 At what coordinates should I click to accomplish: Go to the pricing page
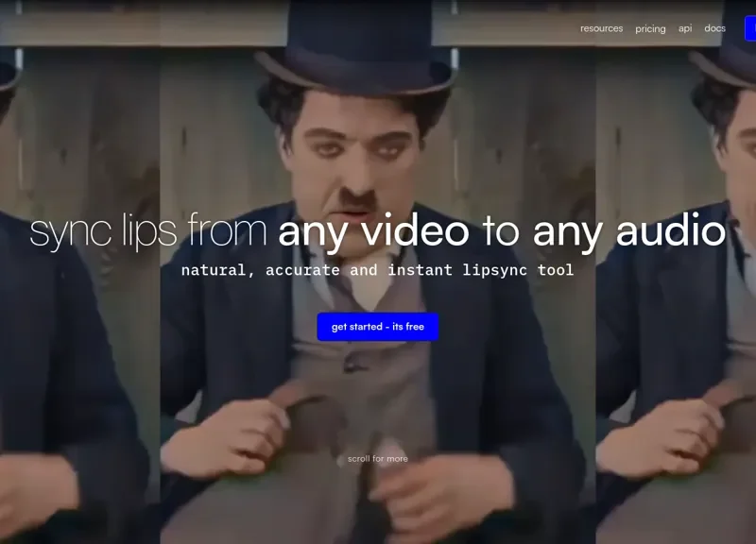point(650,28)
